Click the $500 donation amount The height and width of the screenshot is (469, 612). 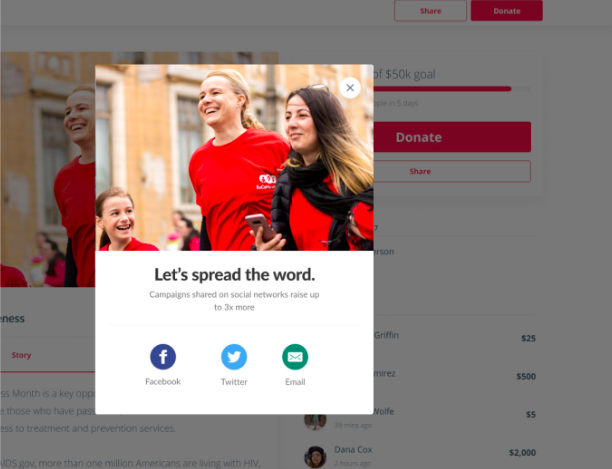[526, 377]
